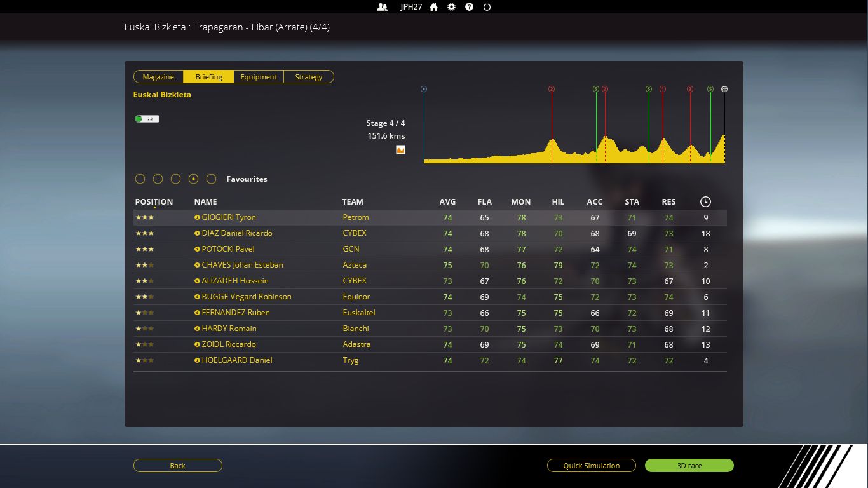868x488 pixels.
Task: Select the last radio button before Favourites
Action: point(212,179)
